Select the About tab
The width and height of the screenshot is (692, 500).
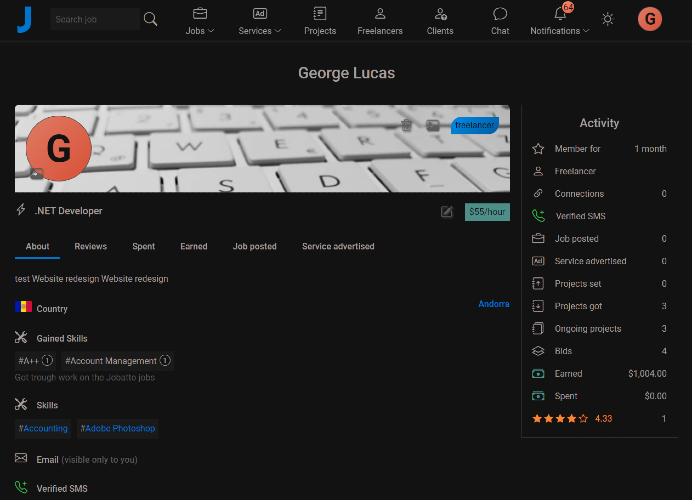pos(38,246)
